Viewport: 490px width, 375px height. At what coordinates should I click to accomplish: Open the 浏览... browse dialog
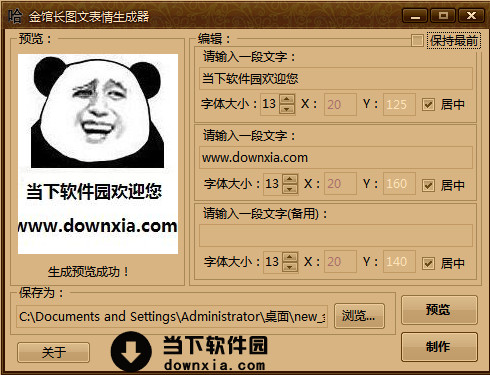pos(359,316)
